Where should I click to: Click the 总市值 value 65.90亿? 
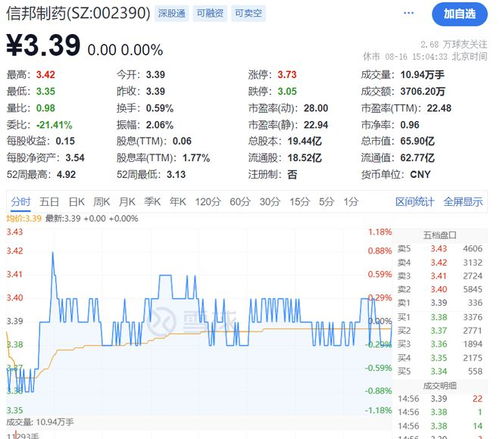tap(418, 141)
